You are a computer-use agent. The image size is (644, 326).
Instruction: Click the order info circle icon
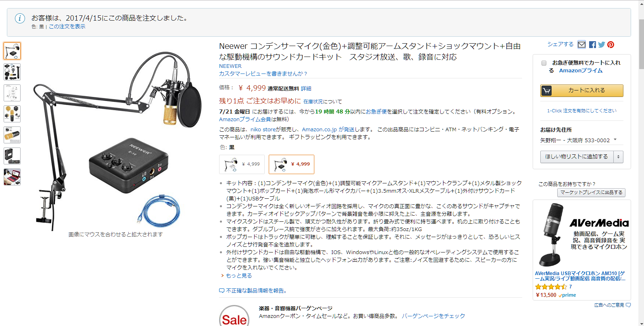[x=20, y=18]
